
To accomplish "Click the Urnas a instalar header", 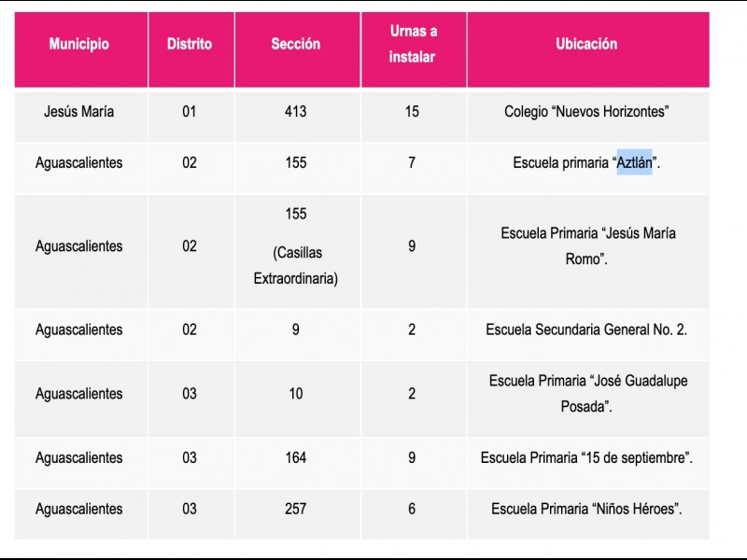I will click(x=413, y=44).
